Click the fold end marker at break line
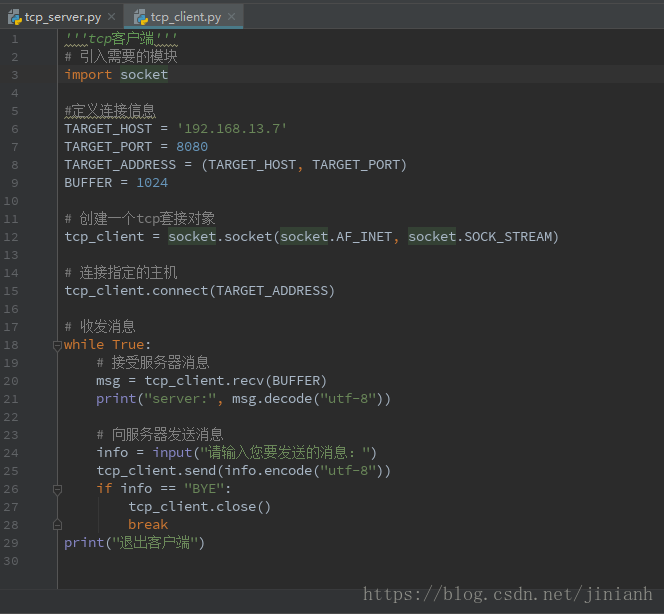Image resolution: width=664 pixels, height=614 pixels. (x=58, y=525)
